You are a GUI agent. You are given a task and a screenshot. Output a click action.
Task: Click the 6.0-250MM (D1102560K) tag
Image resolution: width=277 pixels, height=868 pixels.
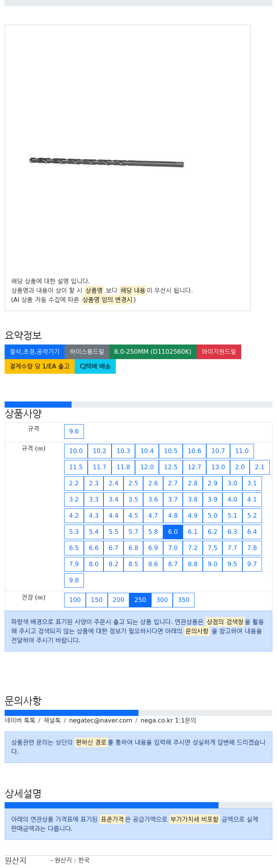(153, 352)
